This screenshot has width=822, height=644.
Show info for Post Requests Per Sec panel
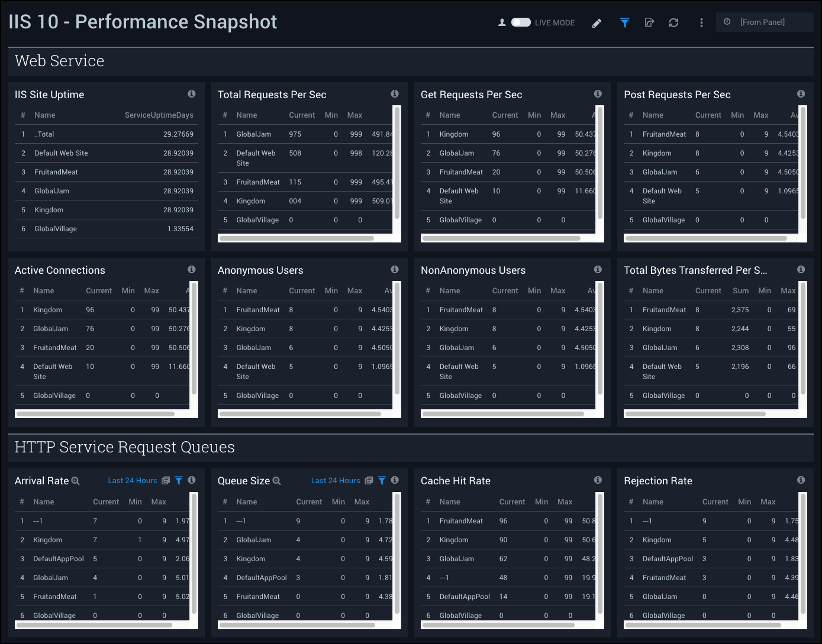[801, 93]
